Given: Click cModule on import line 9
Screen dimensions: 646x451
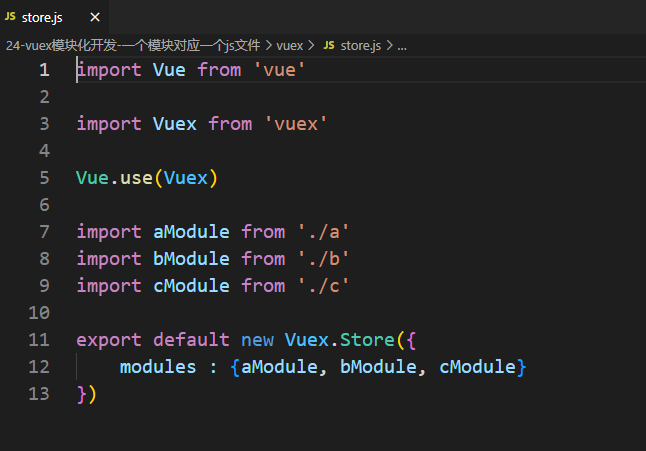Looking at the screenshot, I should (x=191, y=286).
